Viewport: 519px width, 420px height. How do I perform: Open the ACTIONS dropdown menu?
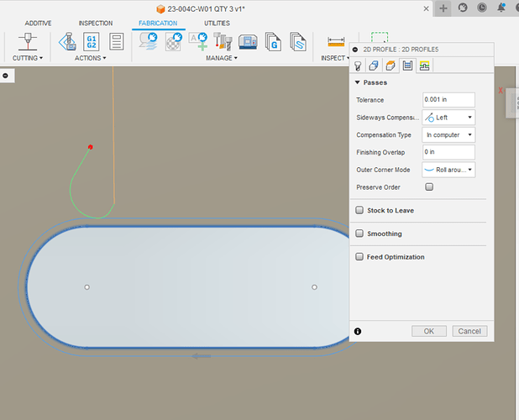coord(91,58)
